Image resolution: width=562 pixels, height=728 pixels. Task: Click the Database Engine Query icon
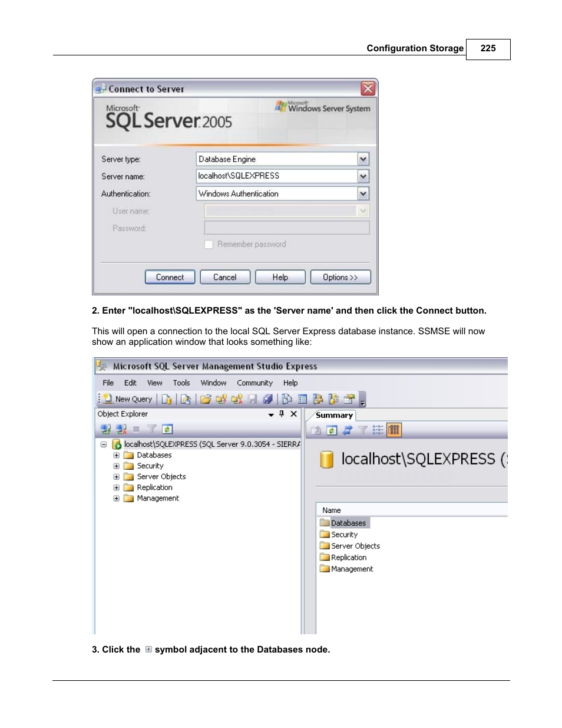pos(167,399)
